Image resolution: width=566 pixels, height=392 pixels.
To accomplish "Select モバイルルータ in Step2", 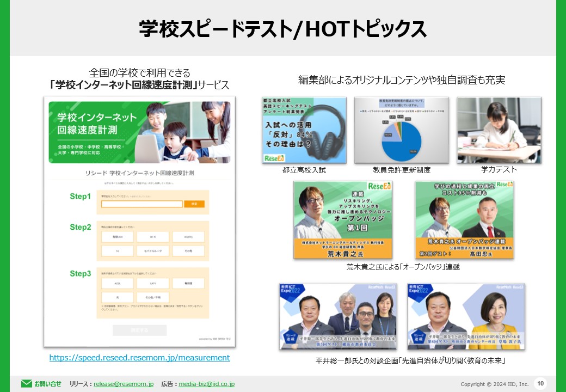I will click(x=153, y=251).
